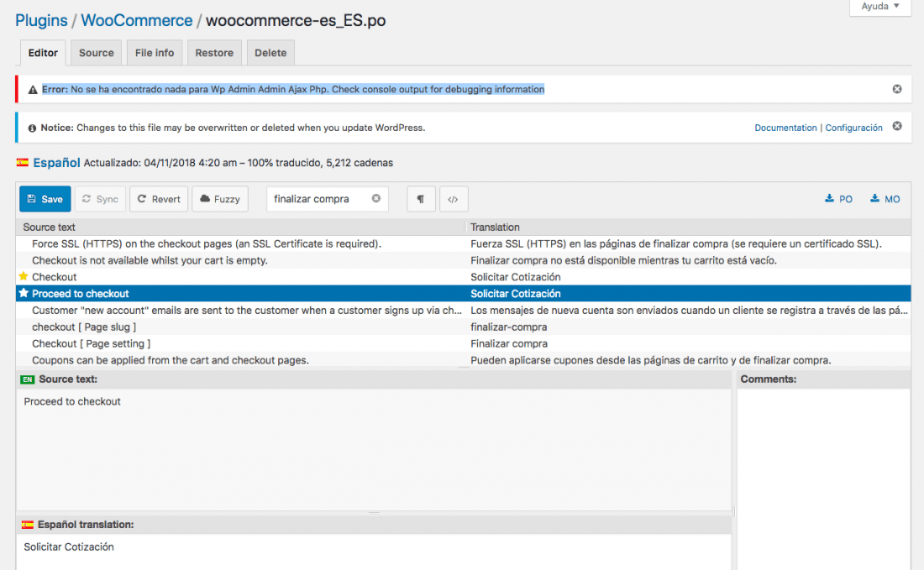Click the flag by Español translation label
Viewport: 924px width, 570px height.
pos(27,525)
